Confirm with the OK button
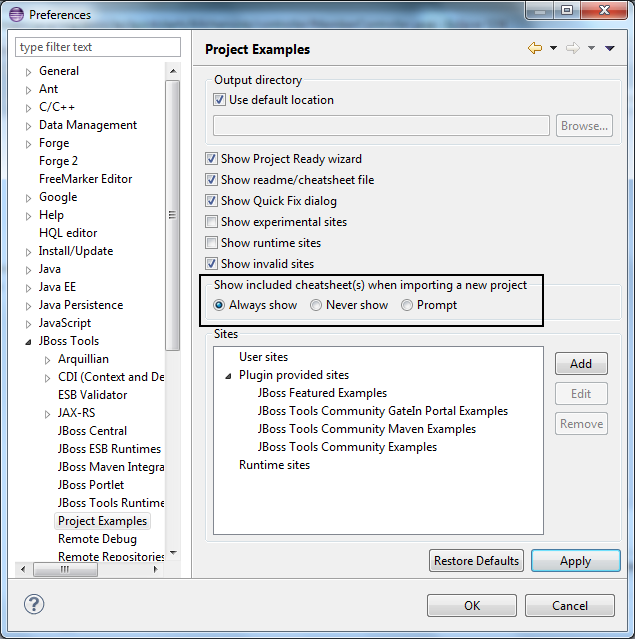The height and width of the screenshot is (639, 635). tap(472, 606)
